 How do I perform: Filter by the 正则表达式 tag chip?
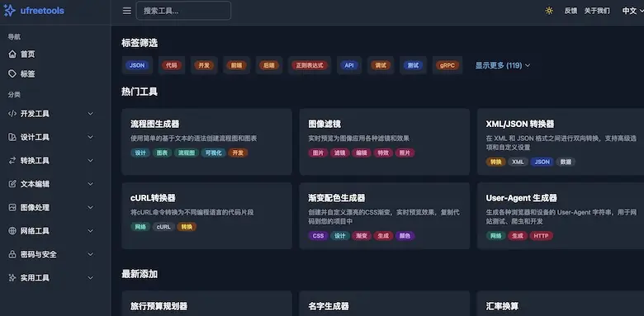[310, 65]
